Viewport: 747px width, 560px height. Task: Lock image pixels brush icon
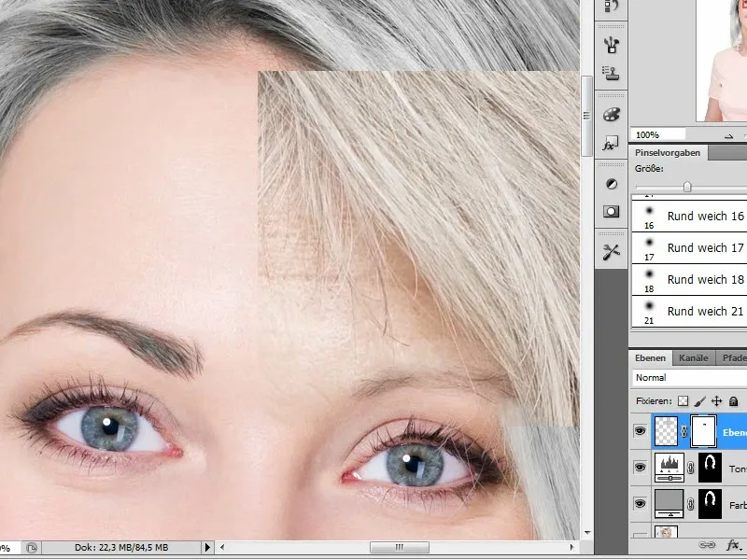click(699, 401)
